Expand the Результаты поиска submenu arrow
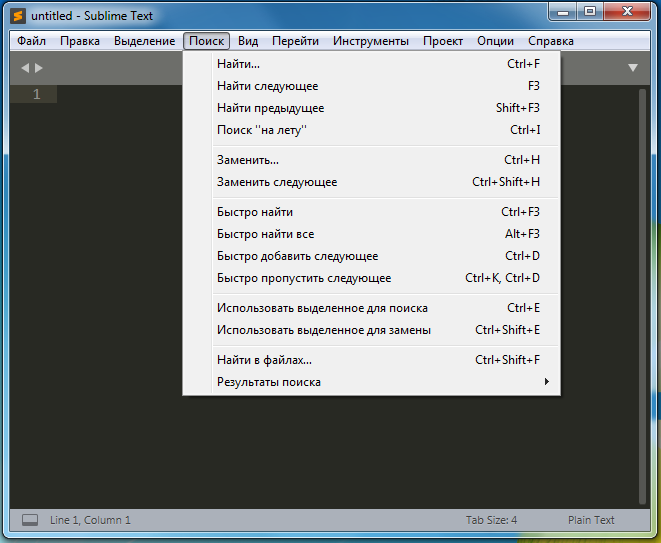 (547, 382)
